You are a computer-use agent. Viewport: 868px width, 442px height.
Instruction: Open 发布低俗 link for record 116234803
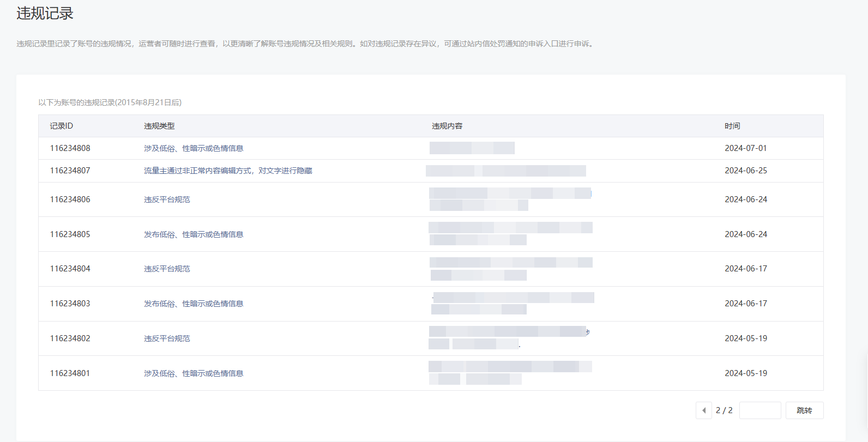point(194,304)
